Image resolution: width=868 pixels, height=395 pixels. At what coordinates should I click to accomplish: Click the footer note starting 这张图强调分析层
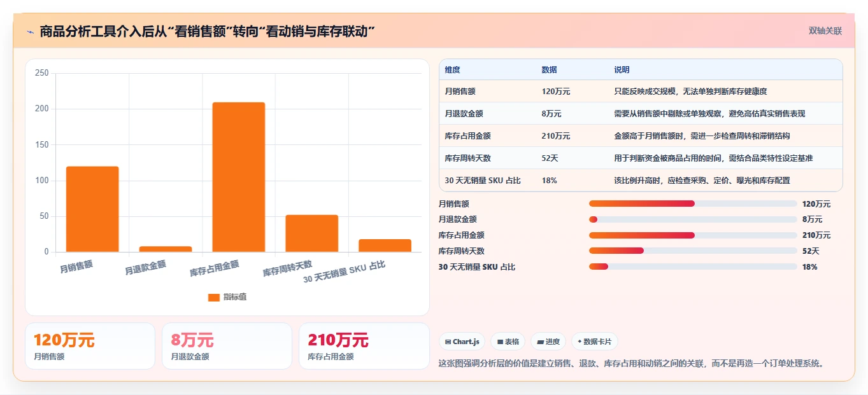click(x=632, y=364)
